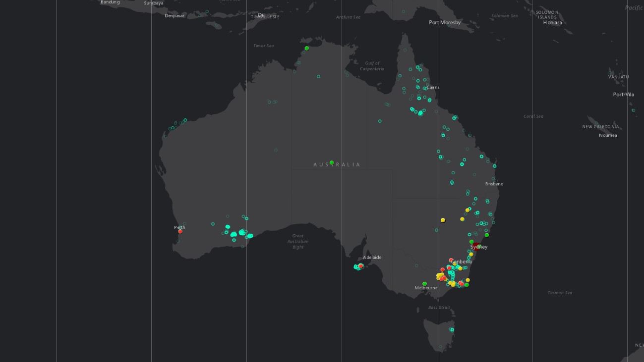Select the red marker near Adelaide
This screenshot has height=362, width=644.
360,266
